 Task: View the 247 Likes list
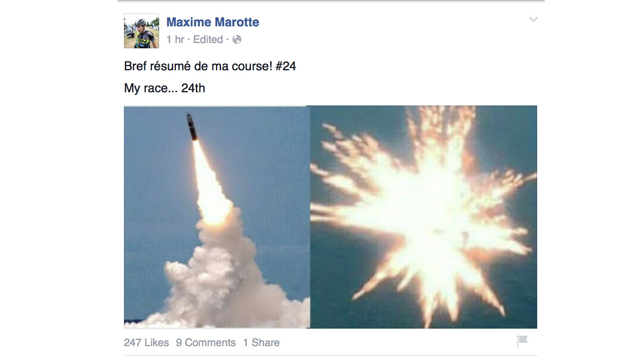[x=146, y=343]
